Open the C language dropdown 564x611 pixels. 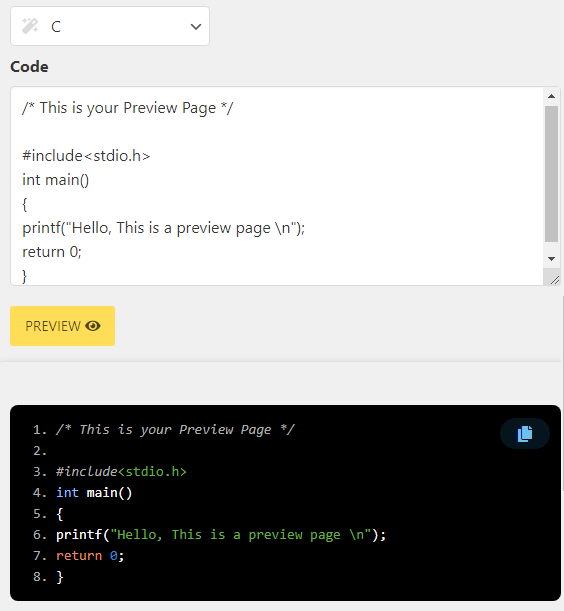point(110,26)
